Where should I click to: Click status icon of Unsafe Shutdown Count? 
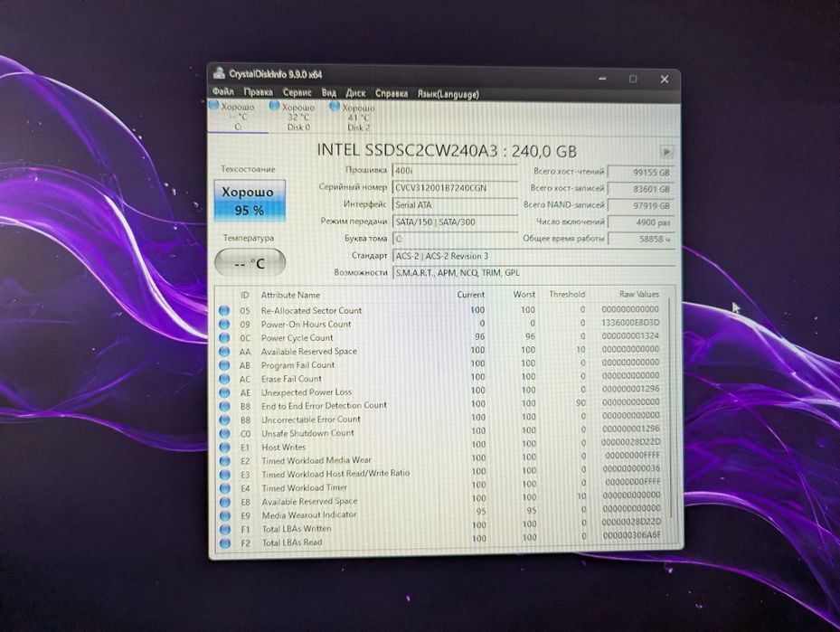[224, 433]
